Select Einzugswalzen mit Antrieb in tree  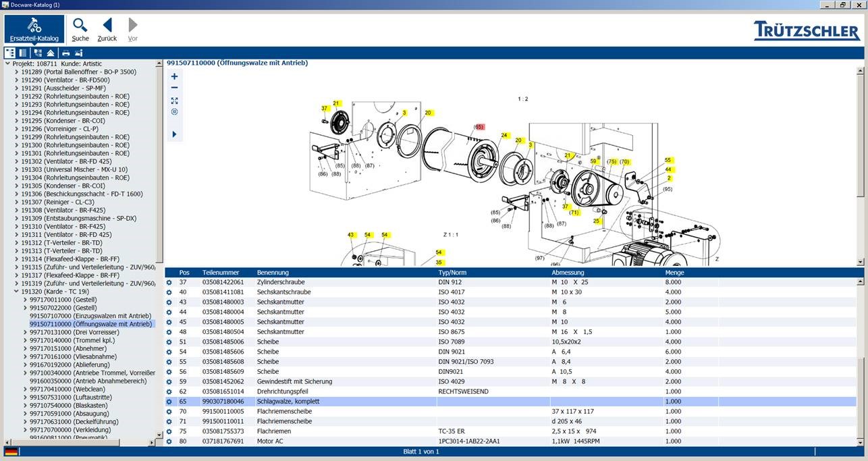(x=90, y=316)
